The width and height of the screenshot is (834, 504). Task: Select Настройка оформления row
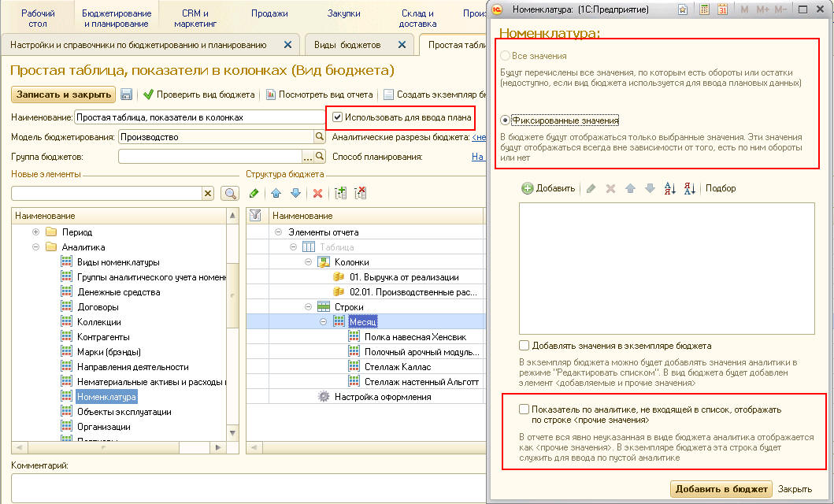[x=383, y=397]
